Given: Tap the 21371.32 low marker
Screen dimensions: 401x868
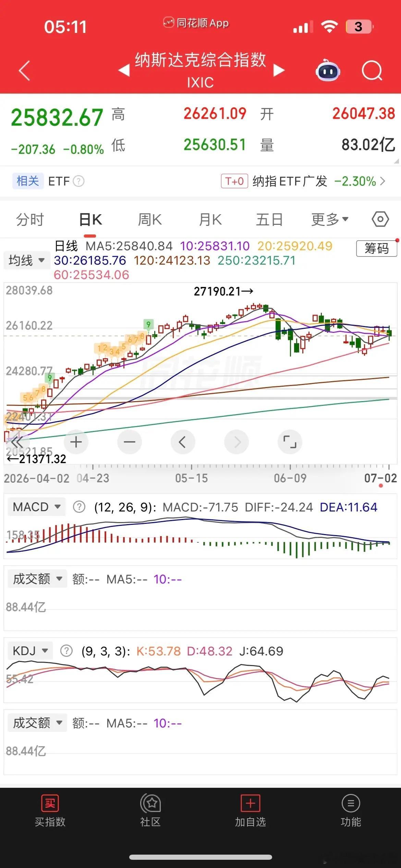Looking at the screenshot, I should [x=36, y=459].
